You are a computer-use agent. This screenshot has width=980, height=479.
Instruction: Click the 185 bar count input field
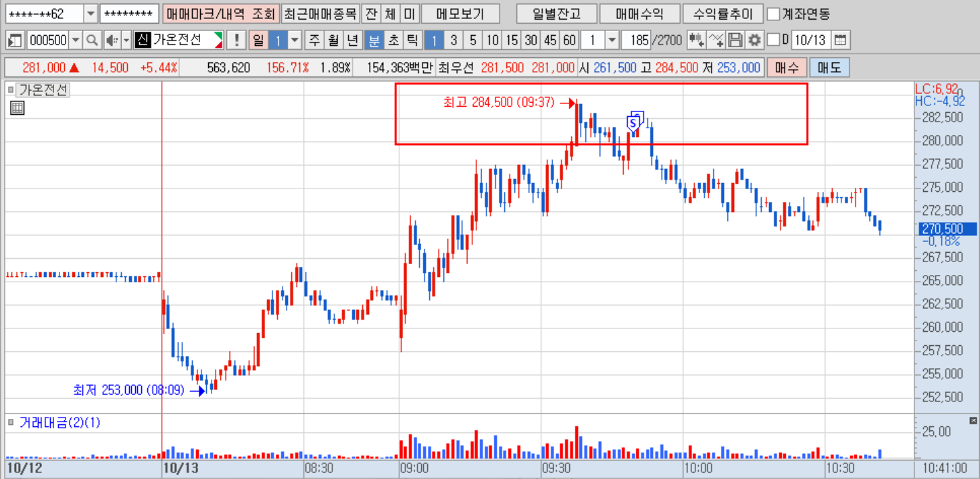pos(635,41)
